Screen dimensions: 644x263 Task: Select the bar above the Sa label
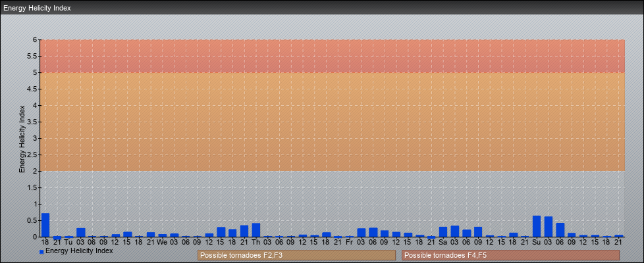pos(443,232)
